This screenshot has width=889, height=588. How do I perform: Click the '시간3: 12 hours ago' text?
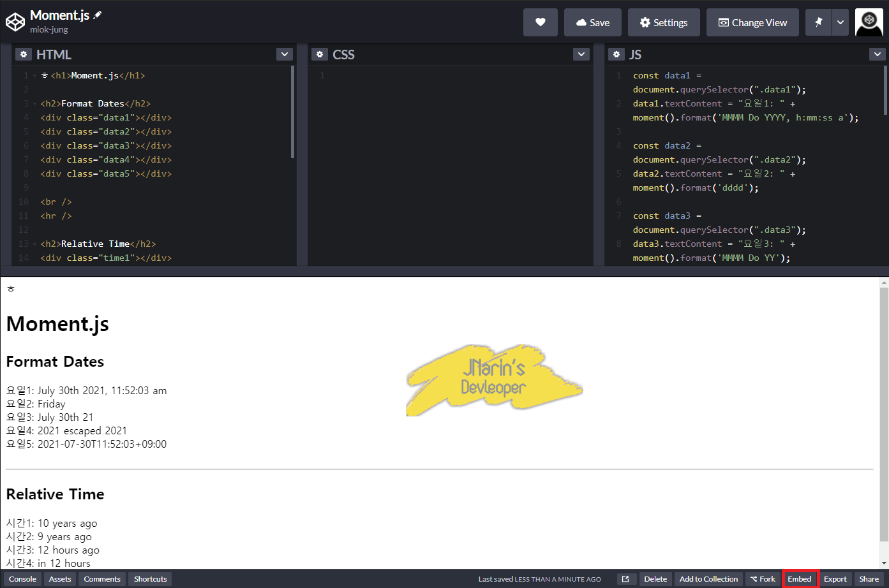(53, 550)
